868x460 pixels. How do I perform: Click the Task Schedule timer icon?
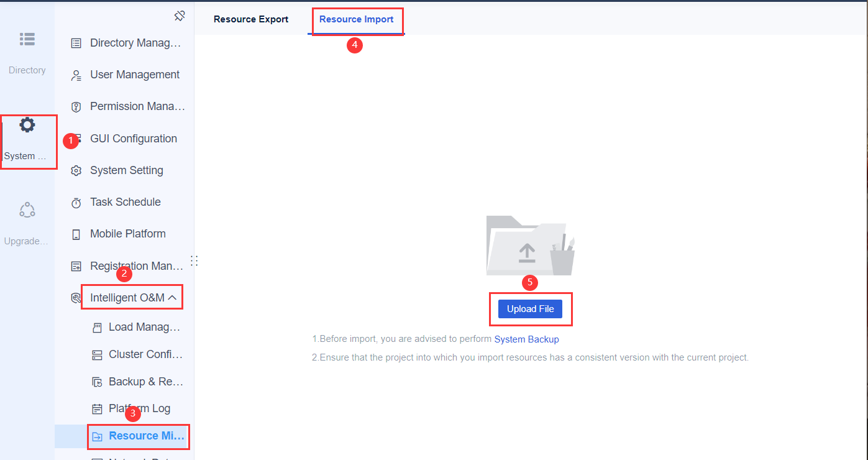click(76, 203)
